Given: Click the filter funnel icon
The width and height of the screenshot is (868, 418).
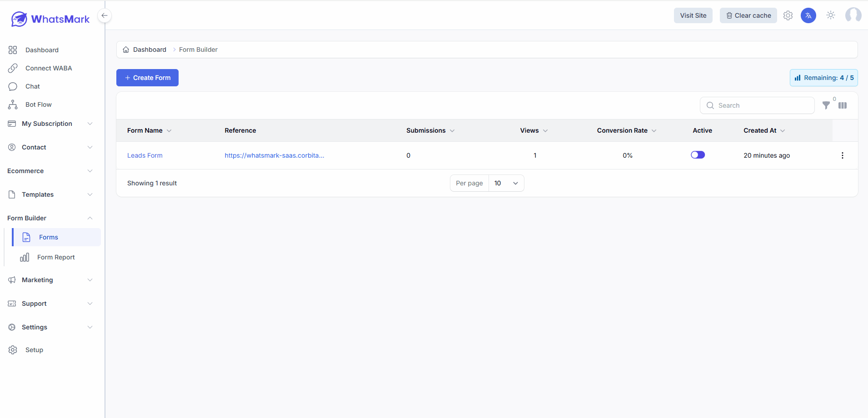Looking at the screenshot, I should pyautogui.click(x=826, y=105).
